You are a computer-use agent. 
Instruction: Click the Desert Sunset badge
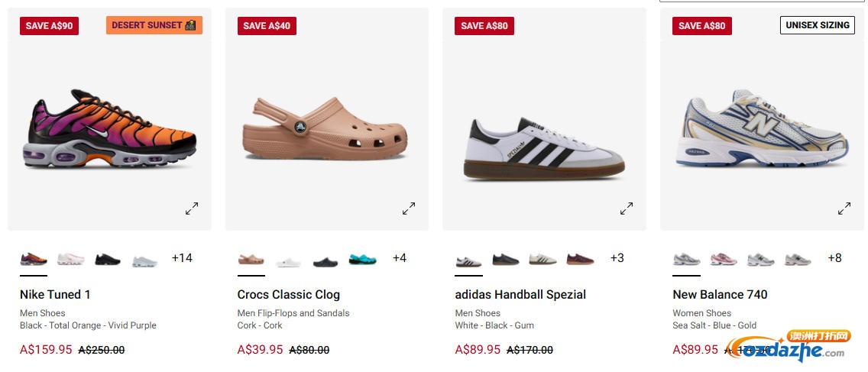point(154,25)
